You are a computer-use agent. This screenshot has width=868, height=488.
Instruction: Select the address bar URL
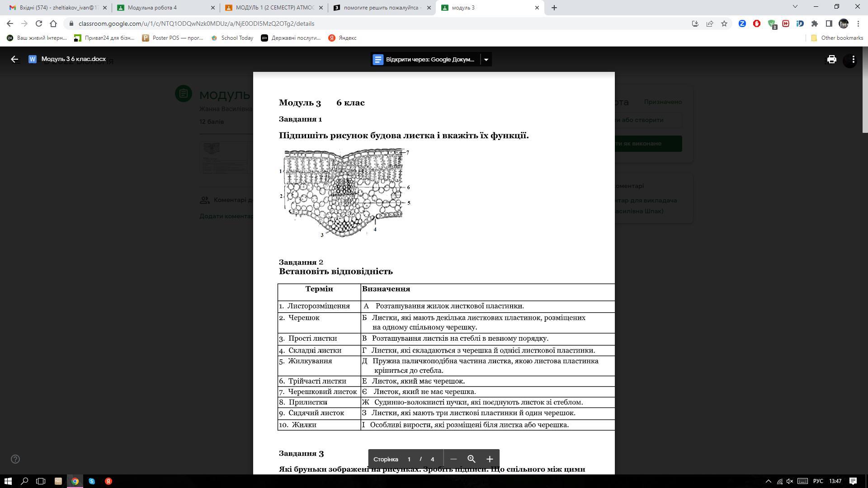click(x=197, y=23)
